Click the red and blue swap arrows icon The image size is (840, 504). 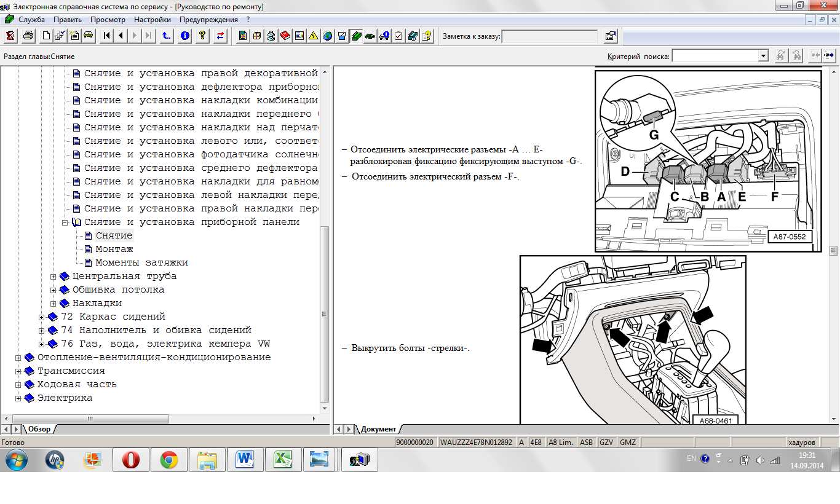tap(220, 36)
